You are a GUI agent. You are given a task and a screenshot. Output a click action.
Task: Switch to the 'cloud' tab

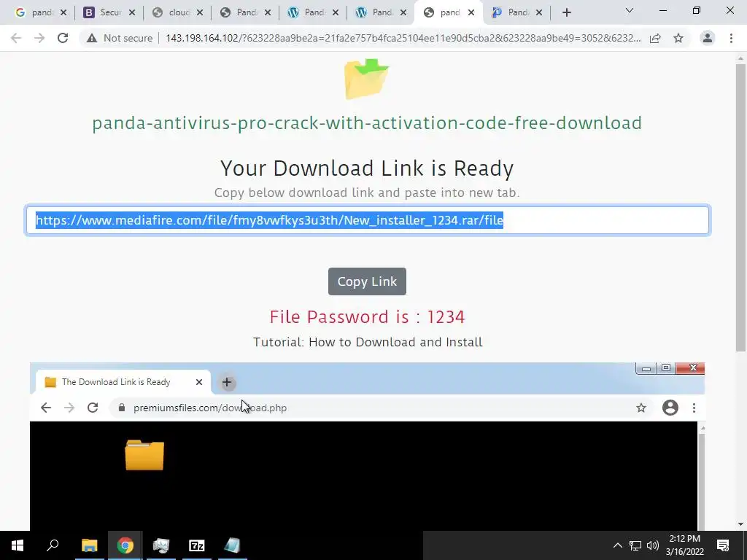tap(171, 13)
